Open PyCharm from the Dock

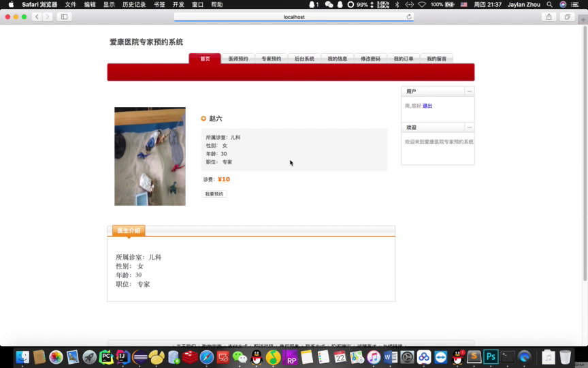pos(106,357)
